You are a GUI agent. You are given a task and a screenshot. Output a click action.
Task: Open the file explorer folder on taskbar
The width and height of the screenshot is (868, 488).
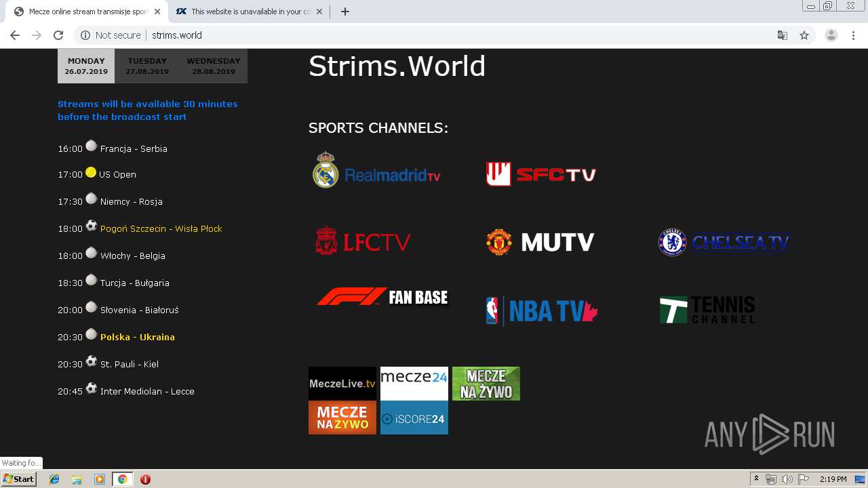(x=77, y=479)
